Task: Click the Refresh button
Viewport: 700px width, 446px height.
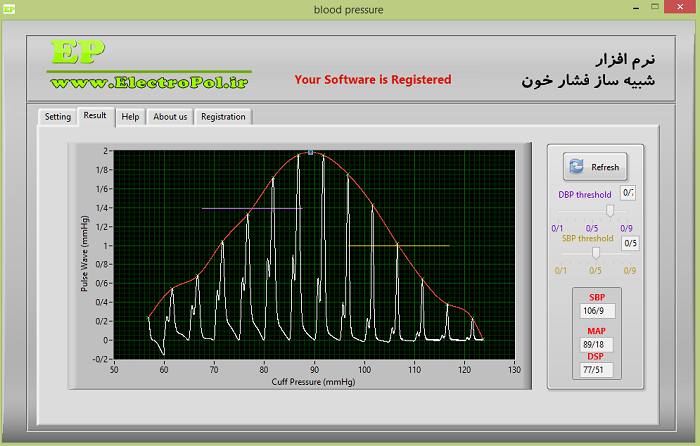Action: tap(595, 167)
